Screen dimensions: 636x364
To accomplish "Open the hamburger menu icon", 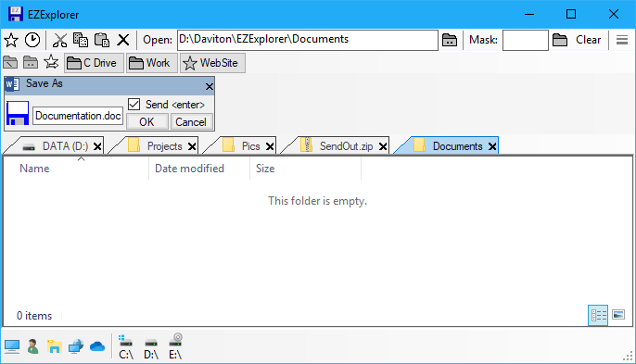I will tap(622, 40).
